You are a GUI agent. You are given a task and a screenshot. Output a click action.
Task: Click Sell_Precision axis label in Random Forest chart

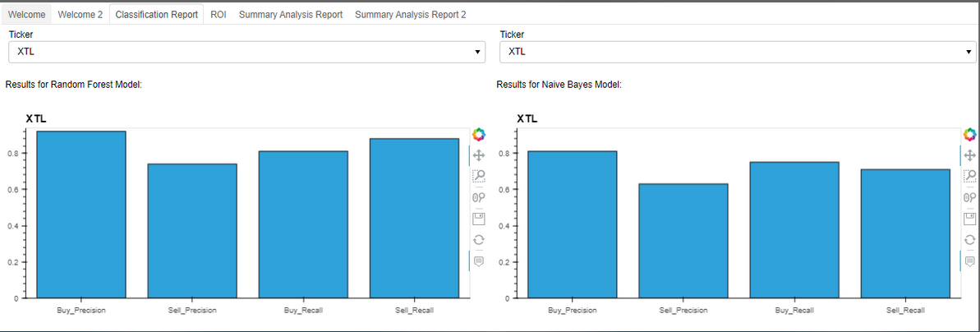point(192,310)
